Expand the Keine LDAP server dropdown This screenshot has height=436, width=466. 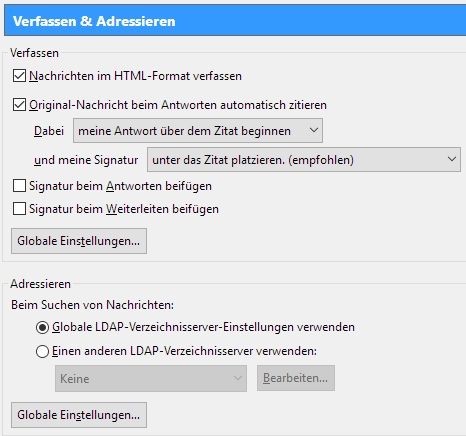151,378
